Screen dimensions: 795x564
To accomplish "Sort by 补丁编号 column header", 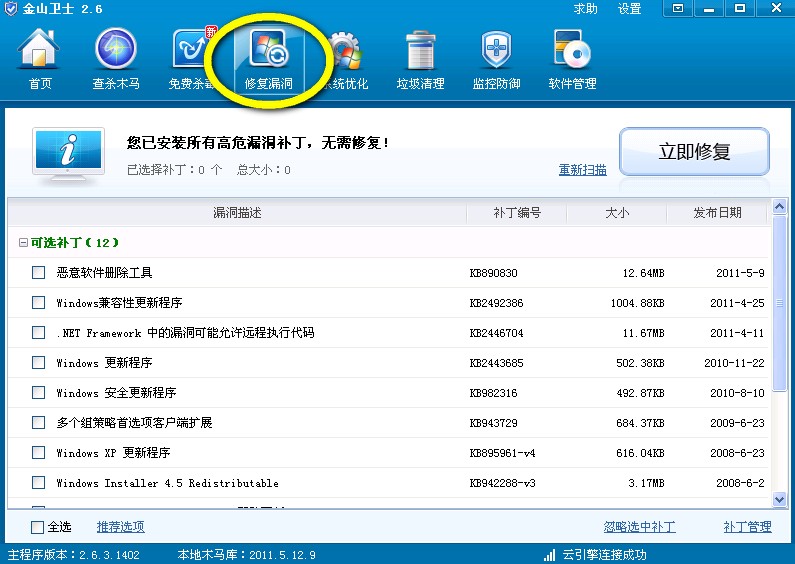I will [517, 213].
